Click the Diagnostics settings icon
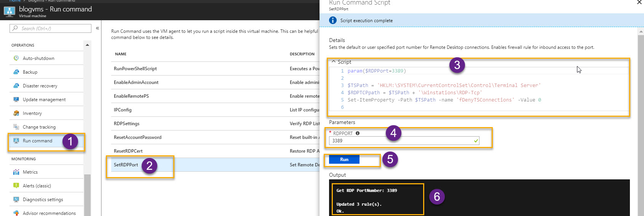 point(16,199)
